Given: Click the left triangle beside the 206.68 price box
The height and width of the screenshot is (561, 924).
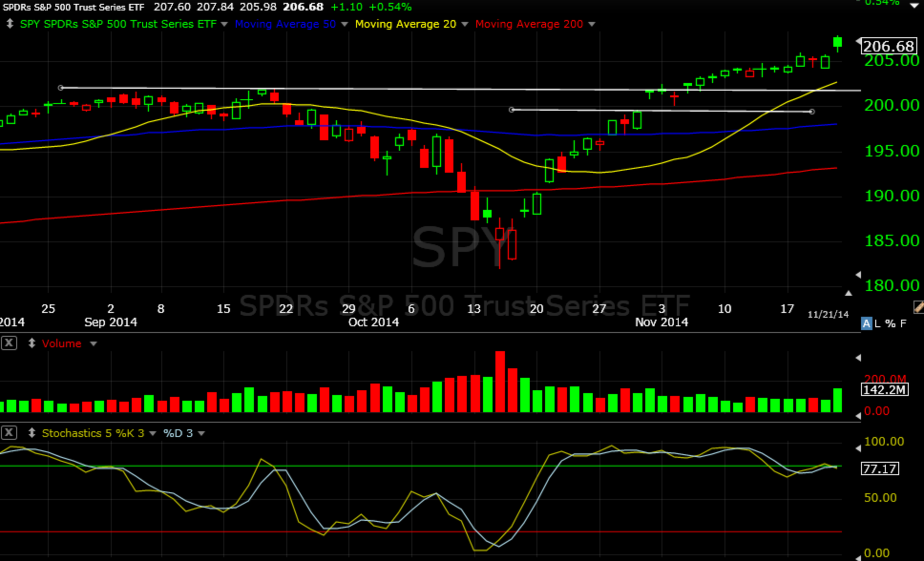Looking at the screenshot, I should (x=858, y=41).
